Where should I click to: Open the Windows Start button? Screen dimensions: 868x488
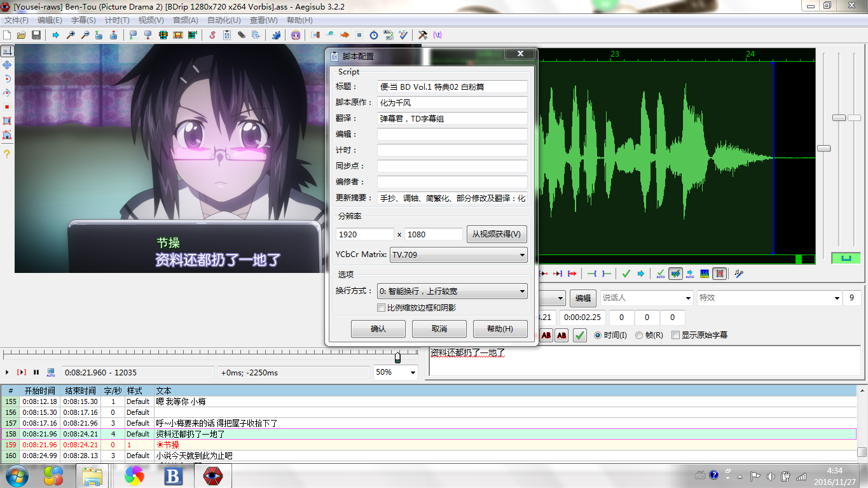coord(17,475)
